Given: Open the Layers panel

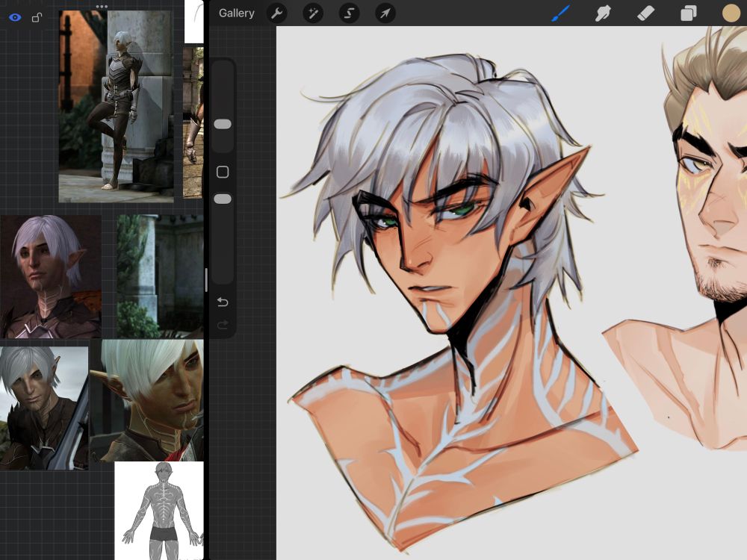Looking at the screenshot, I should click(x=689, y=13).
